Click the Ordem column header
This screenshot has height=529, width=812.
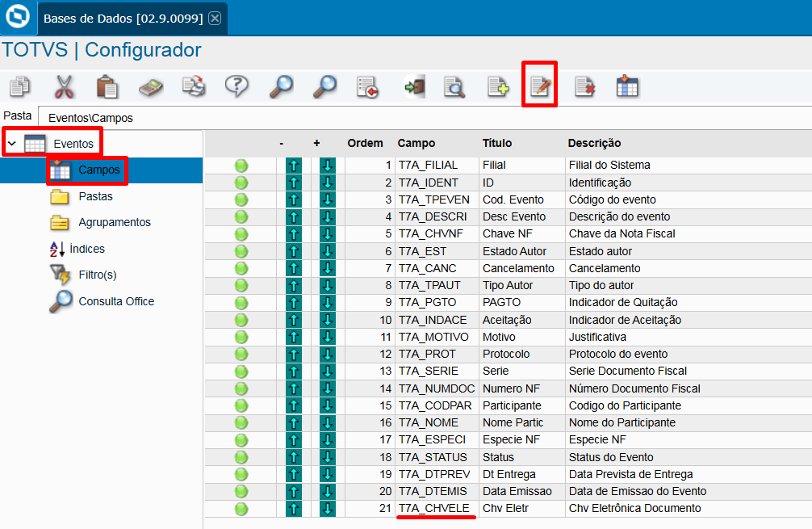(365, 143)
